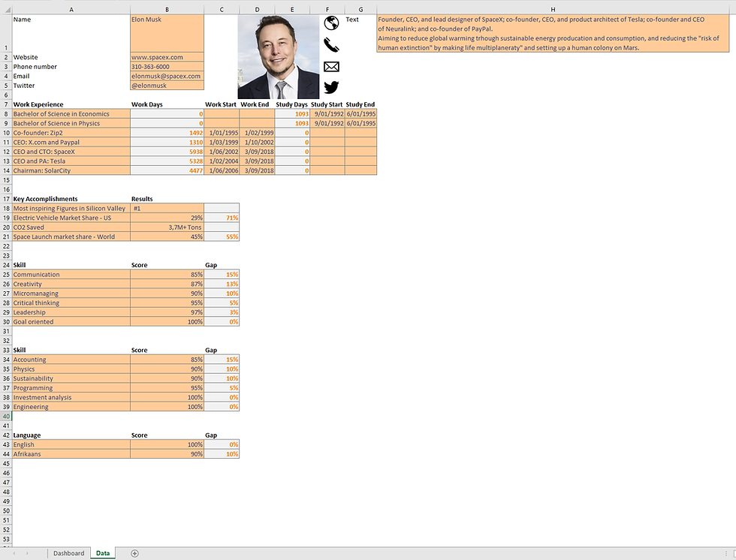This screenshot has width=736, height=560.
Task: Select column A header
Action: [x=71, y=9]
